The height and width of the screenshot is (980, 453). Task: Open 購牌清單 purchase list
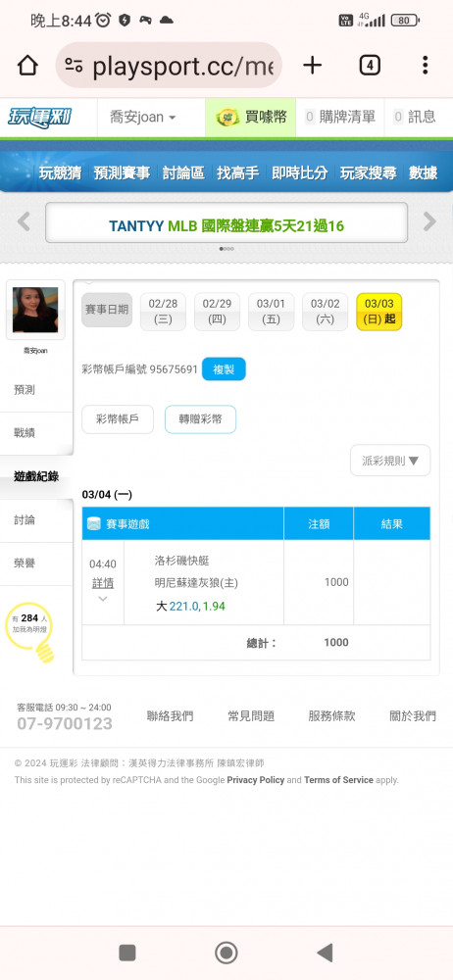[x=340, y=117]
